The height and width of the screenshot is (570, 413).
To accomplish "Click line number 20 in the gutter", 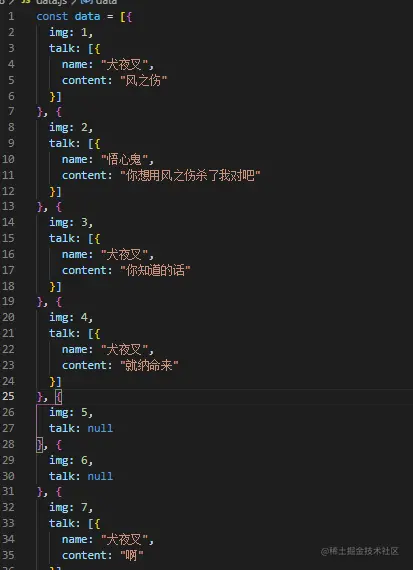I will (8, 317).
